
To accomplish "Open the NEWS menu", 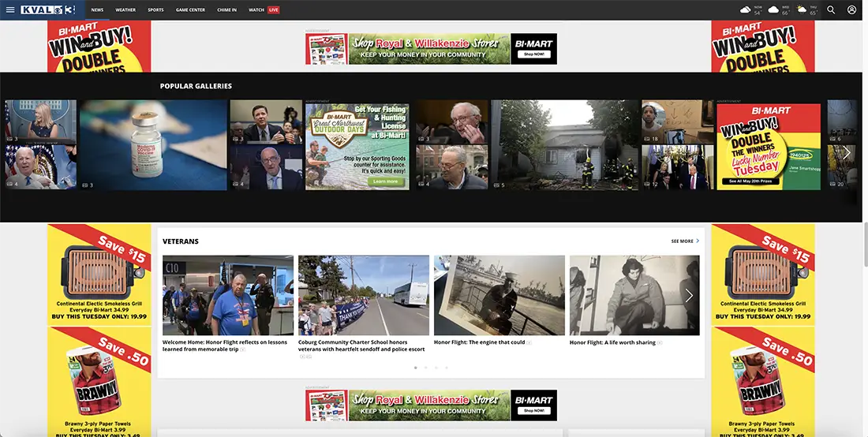I will point(97,10).
